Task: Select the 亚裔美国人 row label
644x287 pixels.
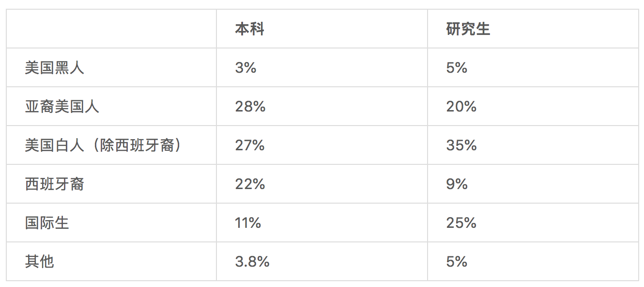Action: point(62,107)
